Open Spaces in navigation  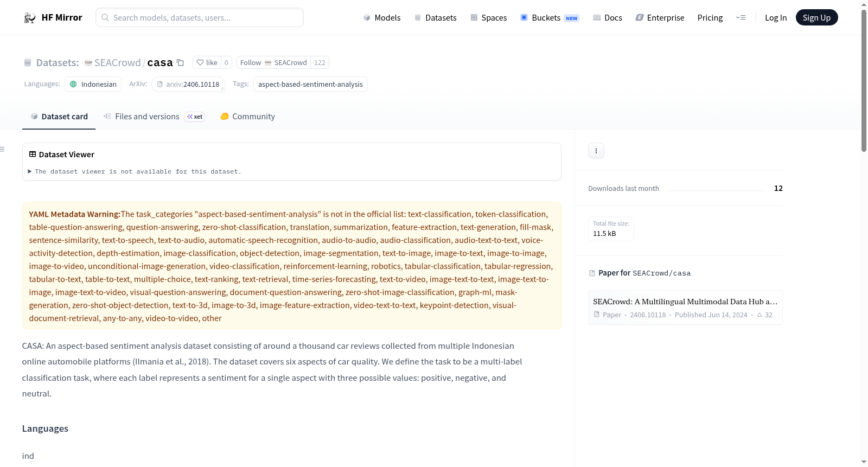(488, 18)
